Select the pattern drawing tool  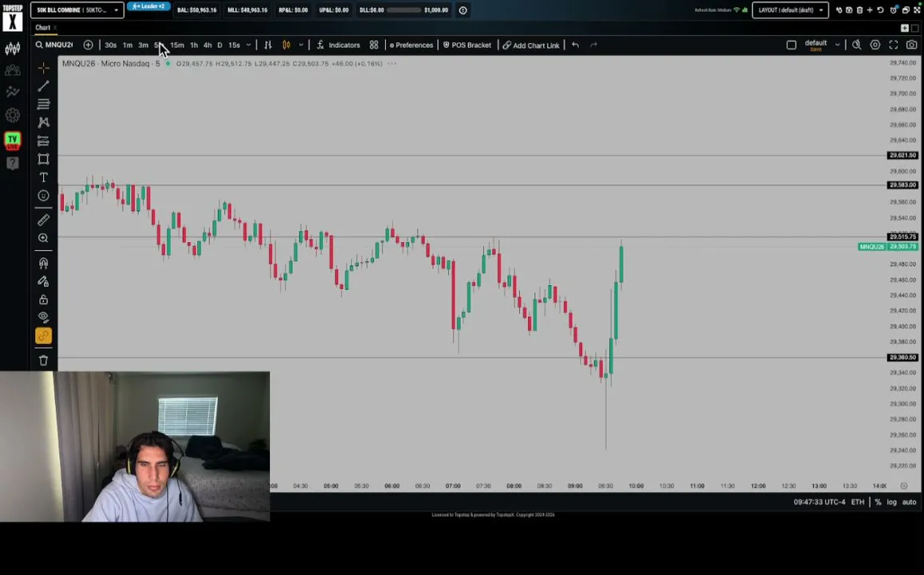click(44, 122)
